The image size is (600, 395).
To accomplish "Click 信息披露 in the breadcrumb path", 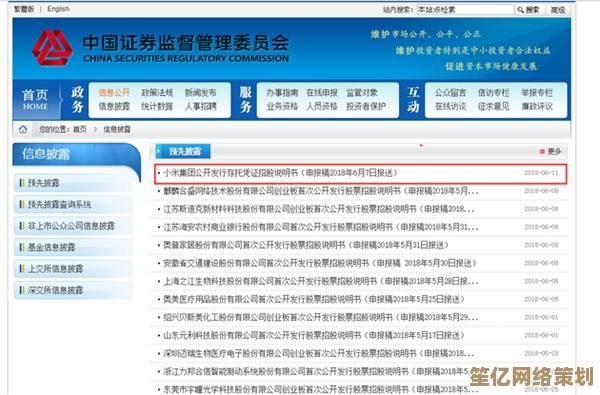I will coord(117,129).
